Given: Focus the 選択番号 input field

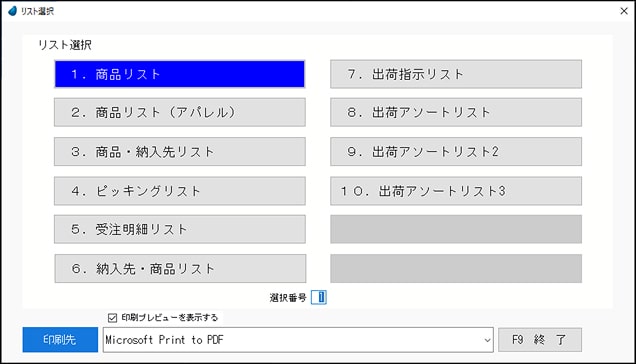Looking at the screenshot, I should 319,297.
